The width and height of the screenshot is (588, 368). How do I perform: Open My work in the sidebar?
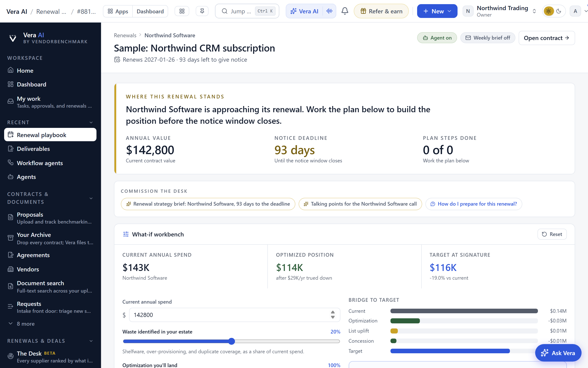click(x=50, y=102)
